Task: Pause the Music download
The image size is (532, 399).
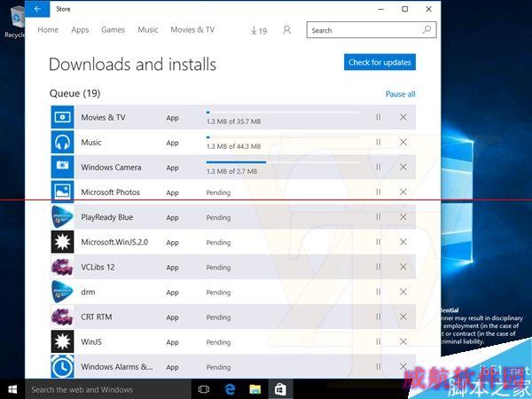Action: [x=379, y=142]
